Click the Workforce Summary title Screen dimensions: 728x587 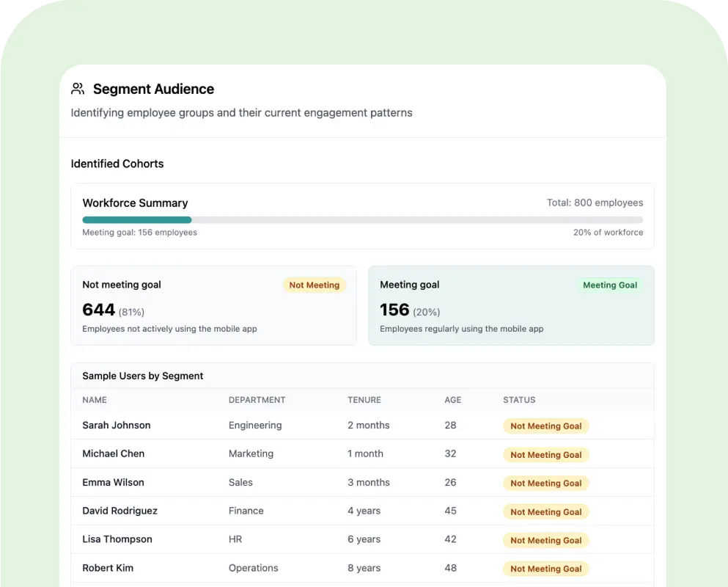[135, 203]
